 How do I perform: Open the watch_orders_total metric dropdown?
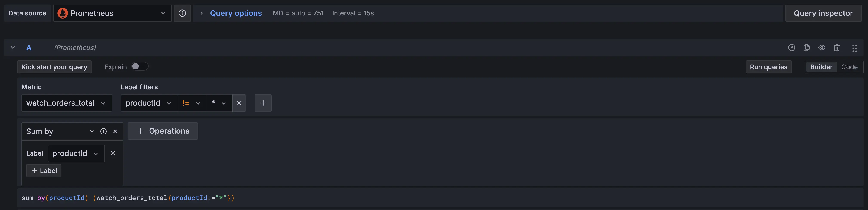[66, 103]
